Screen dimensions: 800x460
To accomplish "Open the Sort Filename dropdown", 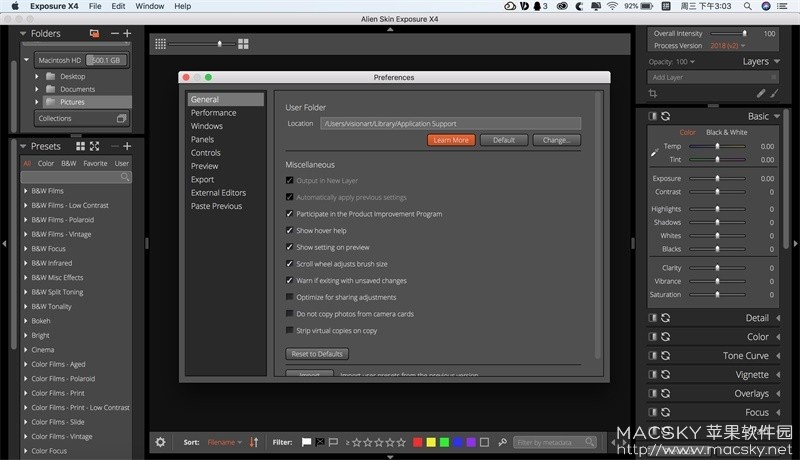I will pyautogui.click(x=224, y=442).
